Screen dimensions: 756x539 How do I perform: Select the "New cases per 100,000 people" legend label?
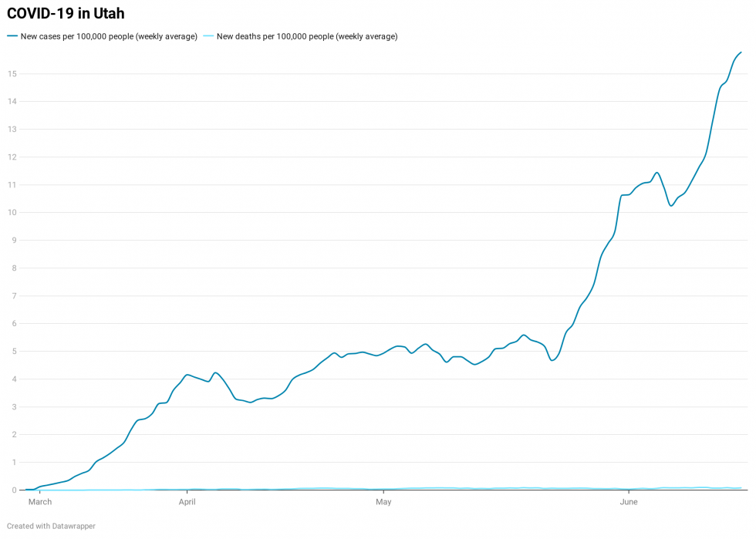pyautogui.click(x=109, y=36)
